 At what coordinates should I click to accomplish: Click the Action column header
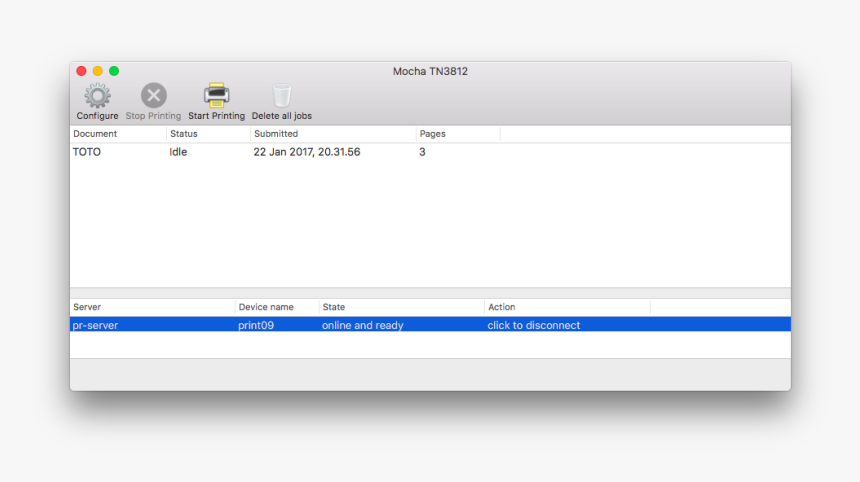[x=567, y=307]
